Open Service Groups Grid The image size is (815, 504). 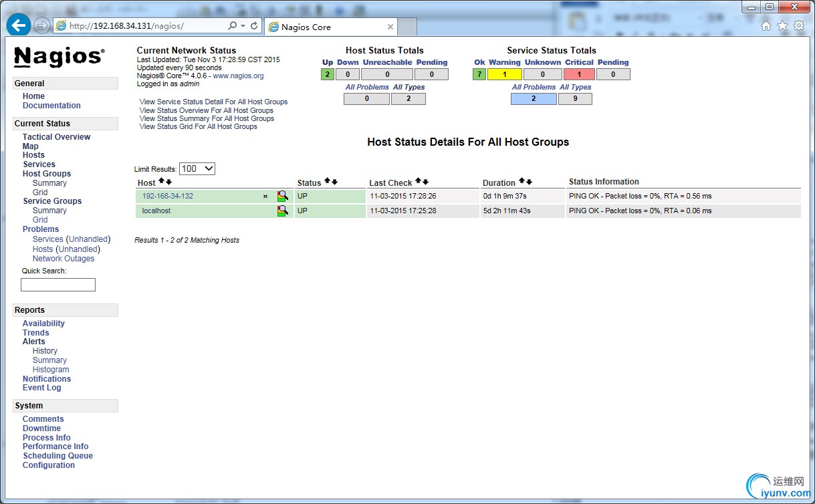[x=40, y=220]
